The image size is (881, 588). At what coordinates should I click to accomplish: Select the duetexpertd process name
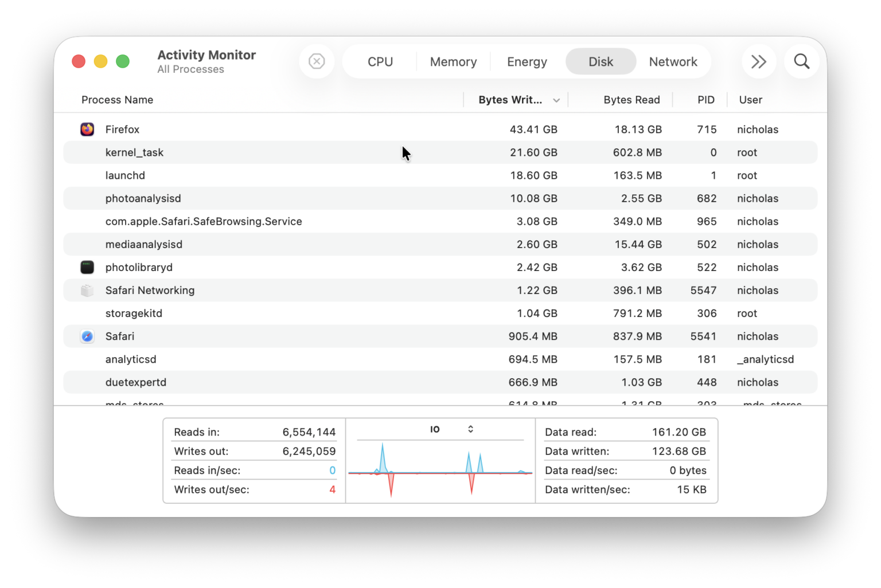(136, 382)
